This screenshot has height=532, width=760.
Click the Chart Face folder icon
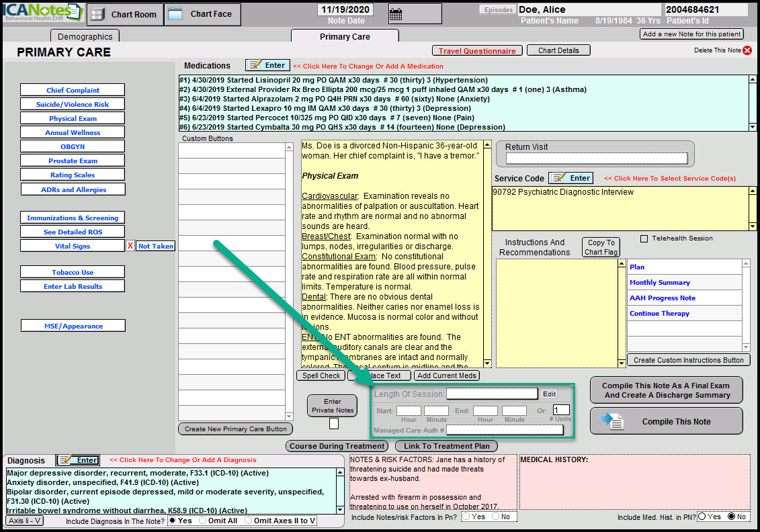tap(175, 14)
